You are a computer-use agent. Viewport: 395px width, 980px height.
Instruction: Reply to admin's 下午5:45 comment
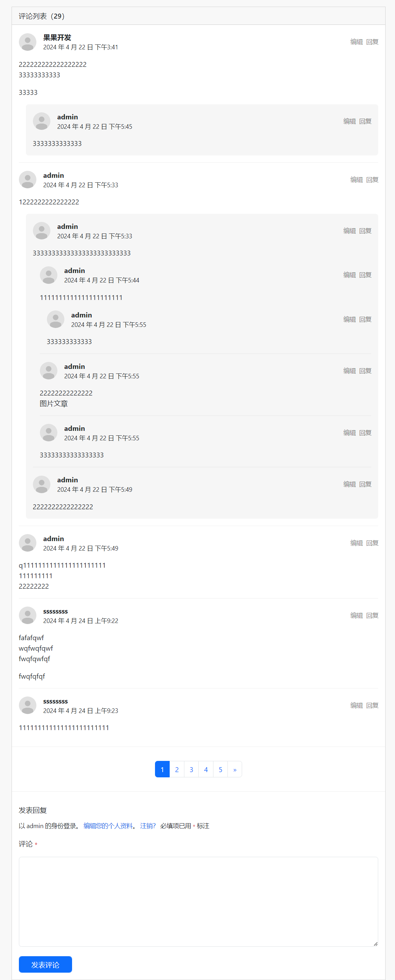tap(365, 121)
